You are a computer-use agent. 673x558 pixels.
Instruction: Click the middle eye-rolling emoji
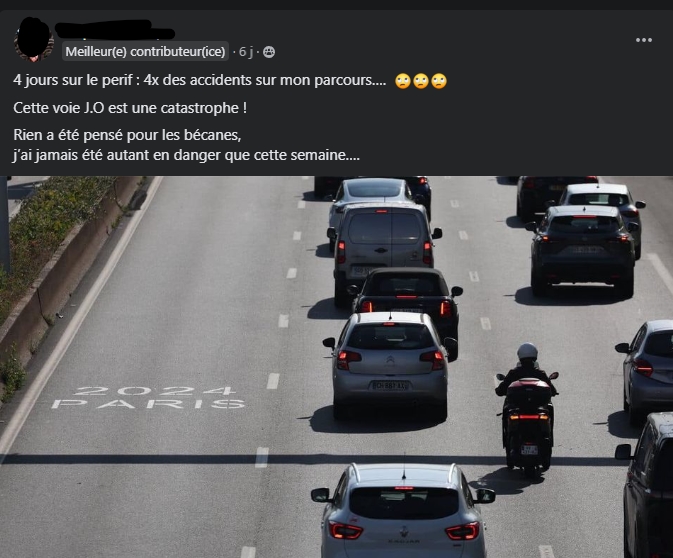pos(421,81)
